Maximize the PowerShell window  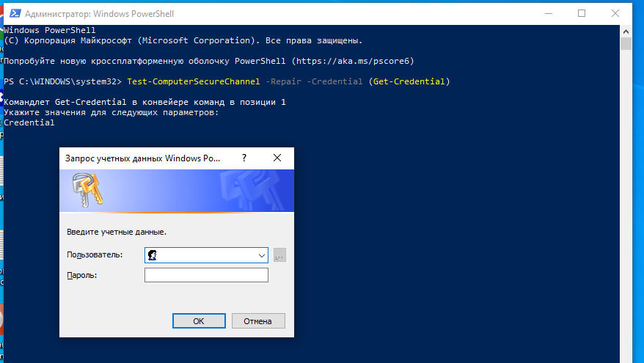click(x=582, y=13)
